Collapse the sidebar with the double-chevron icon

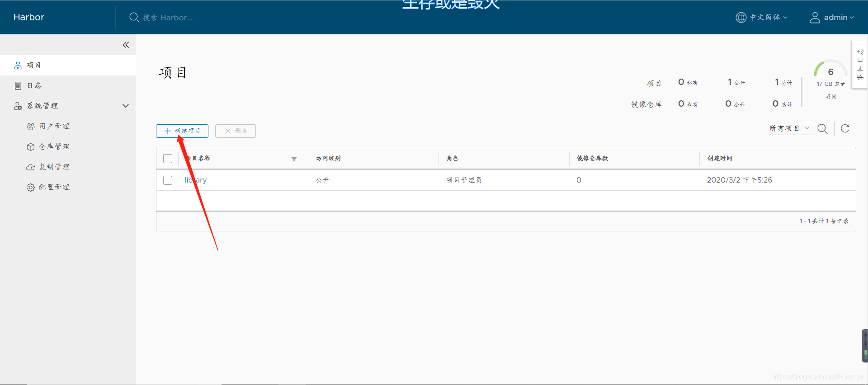pos(126,45)
